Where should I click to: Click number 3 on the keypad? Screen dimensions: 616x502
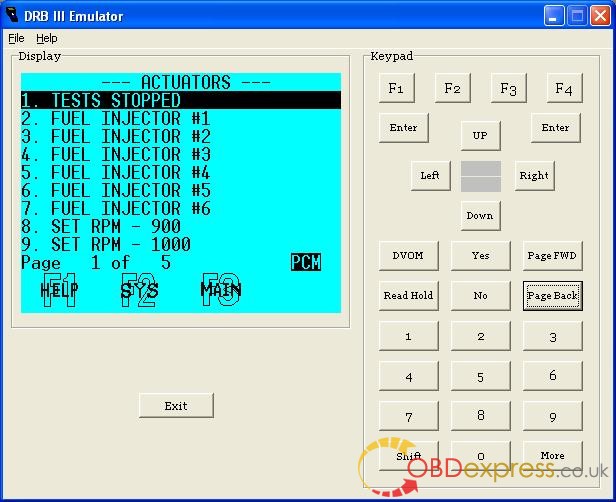point(552,336)
